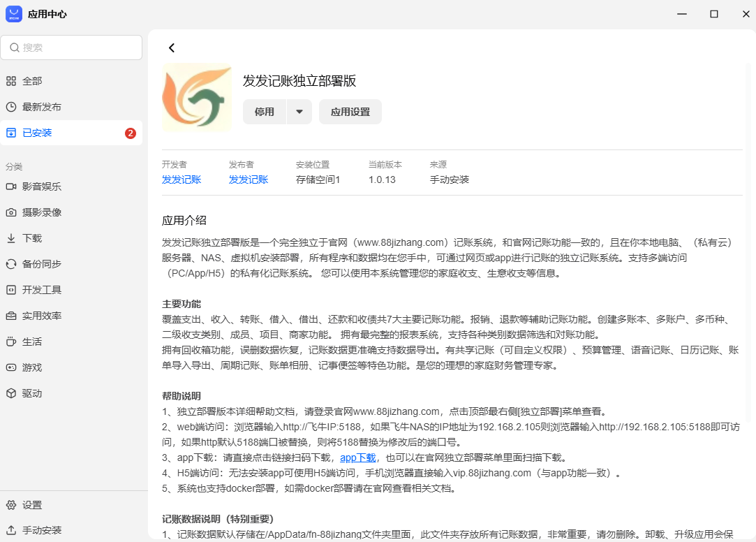Click the app title 发发记账独立部署版
The height and width of the screenshot is (542, 756).
tap(299, 80)
